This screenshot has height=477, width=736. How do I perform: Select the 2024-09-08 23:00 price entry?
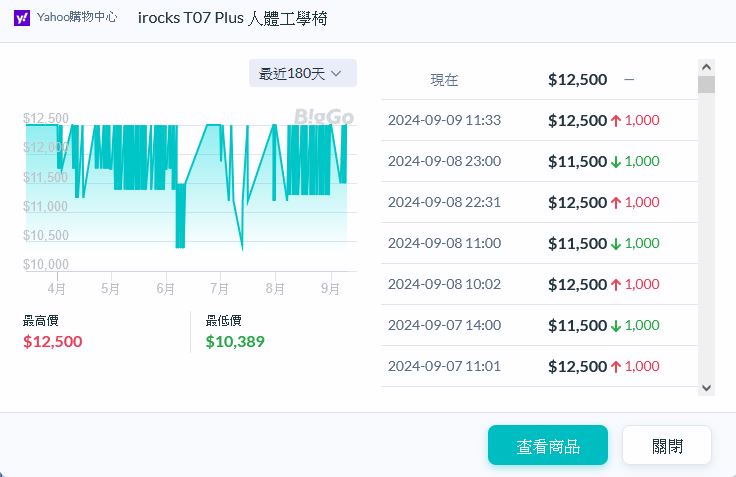[538, 161]
